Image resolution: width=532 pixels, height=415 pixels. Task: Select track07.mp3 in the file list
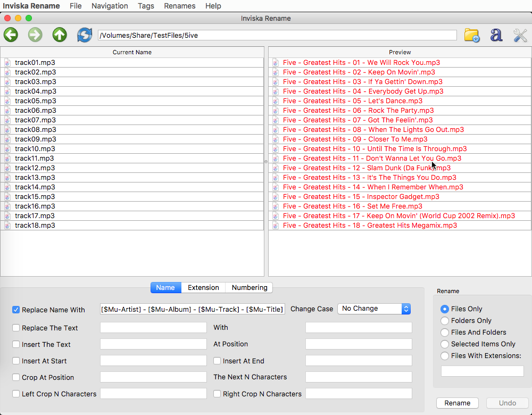[x=132, y=120]
